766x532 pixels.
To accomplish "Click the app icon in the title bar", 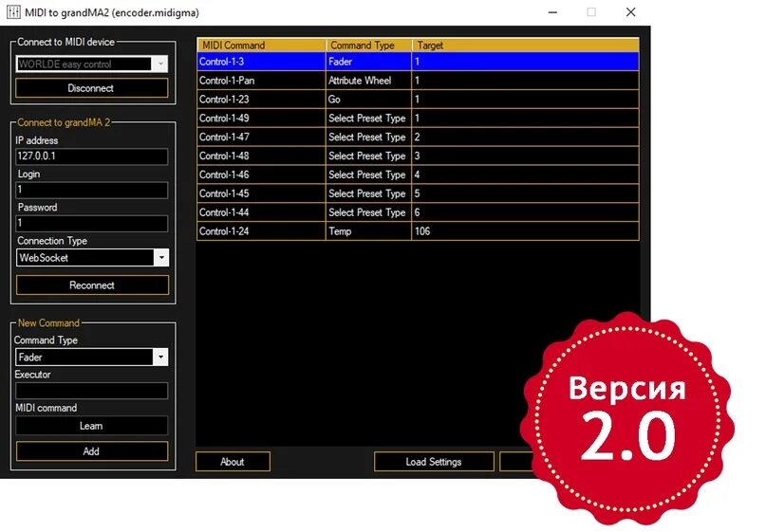I will tap(13, 12).
